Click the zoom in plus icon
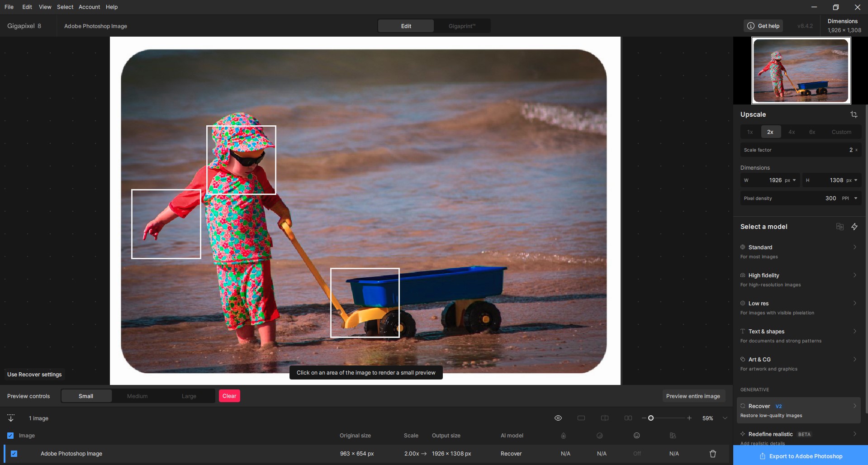 point(689,418)
